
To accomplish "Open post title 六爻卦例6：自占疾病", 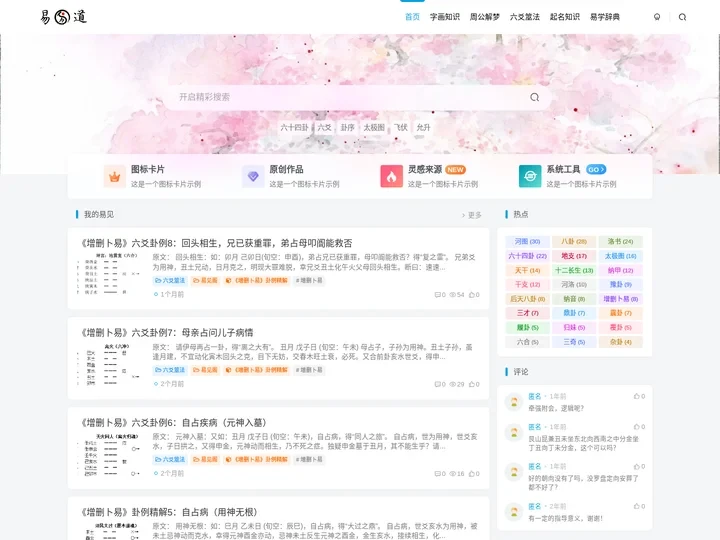I will pyautogui.click(x=174, y=422).
